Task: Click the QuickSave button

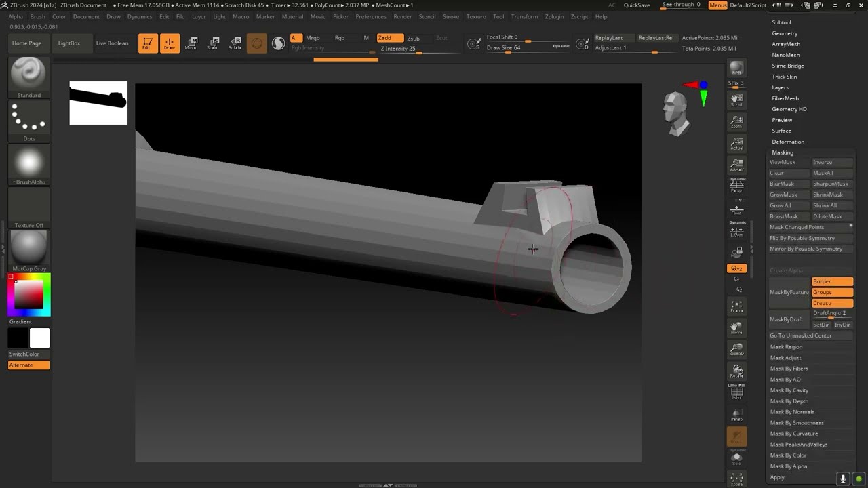Action: coord(637,5)
